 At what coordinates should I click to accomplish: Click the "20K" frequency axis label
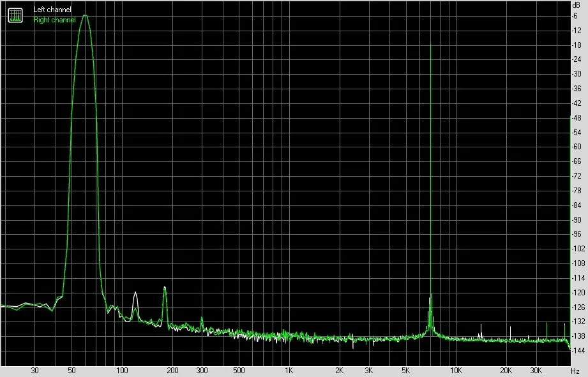click(x=506, y=371)
